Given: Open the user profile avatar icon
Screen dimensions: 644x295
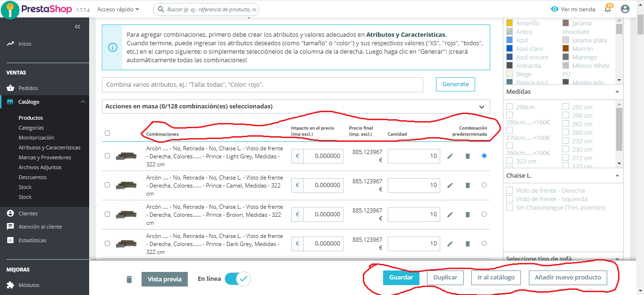Looking at the screenshot, I should point(625,9).
